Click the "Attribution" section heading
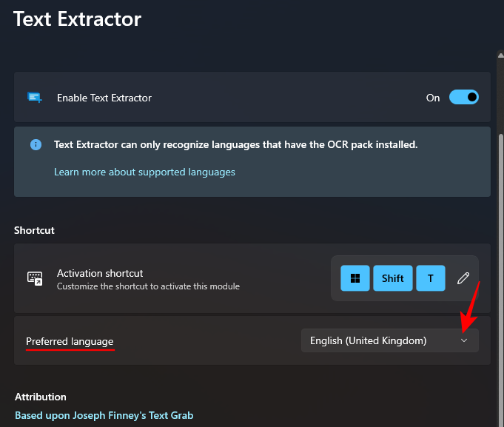The image size is (504, 427). [x=41, y=397]
